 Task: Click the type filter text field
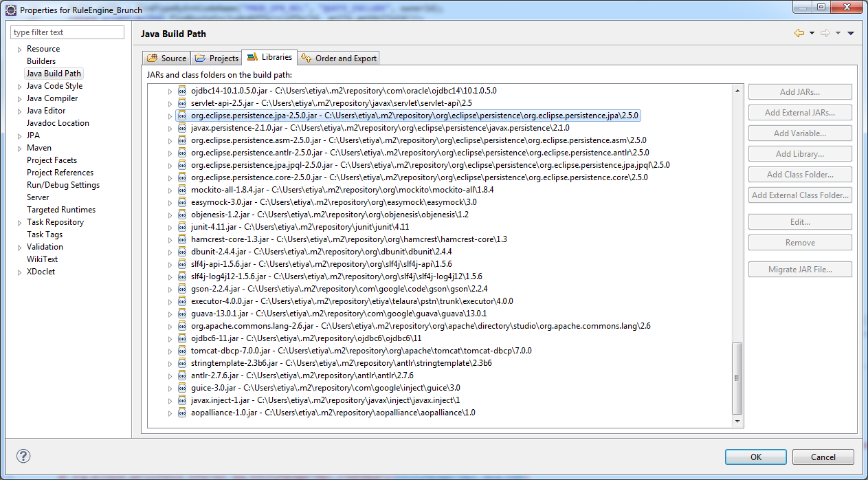coord(67,32)
